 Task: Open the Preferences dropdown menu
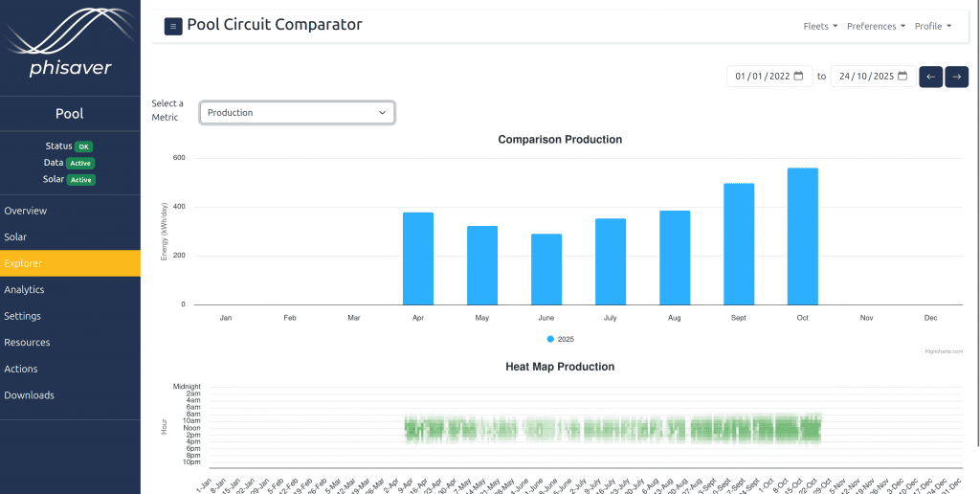tap(876, 26)
